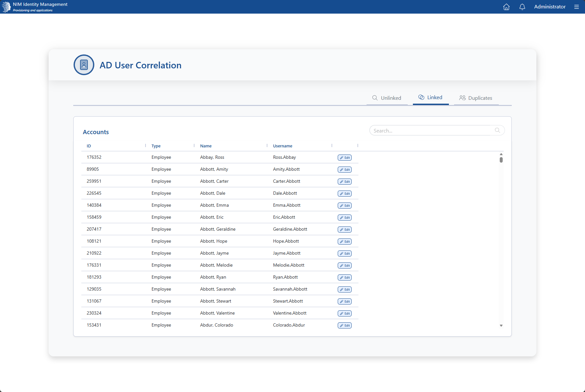Edit the Abdur, Colorado account

click(345, 325)
